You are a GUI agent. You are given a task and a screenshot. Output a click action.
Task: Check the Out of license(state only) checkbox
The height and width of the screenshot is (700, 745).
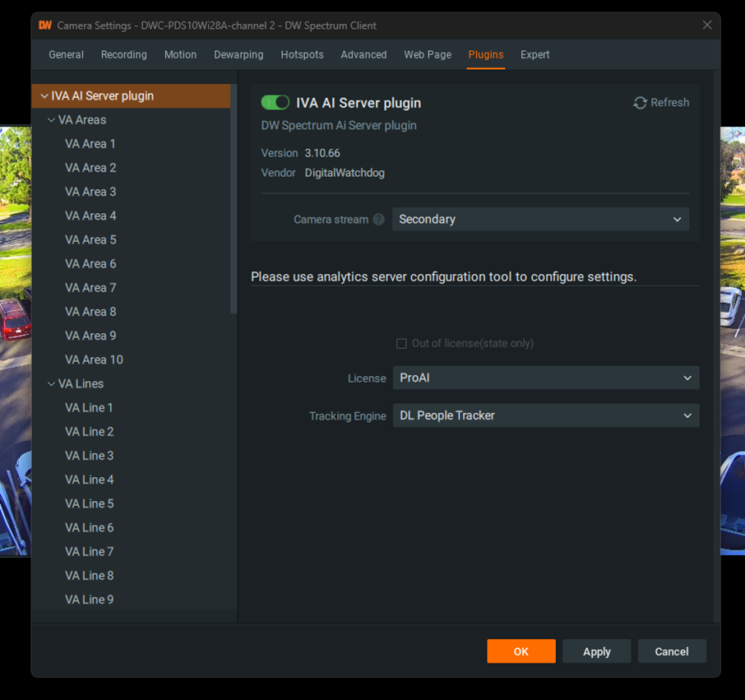(x=401, y=343)
